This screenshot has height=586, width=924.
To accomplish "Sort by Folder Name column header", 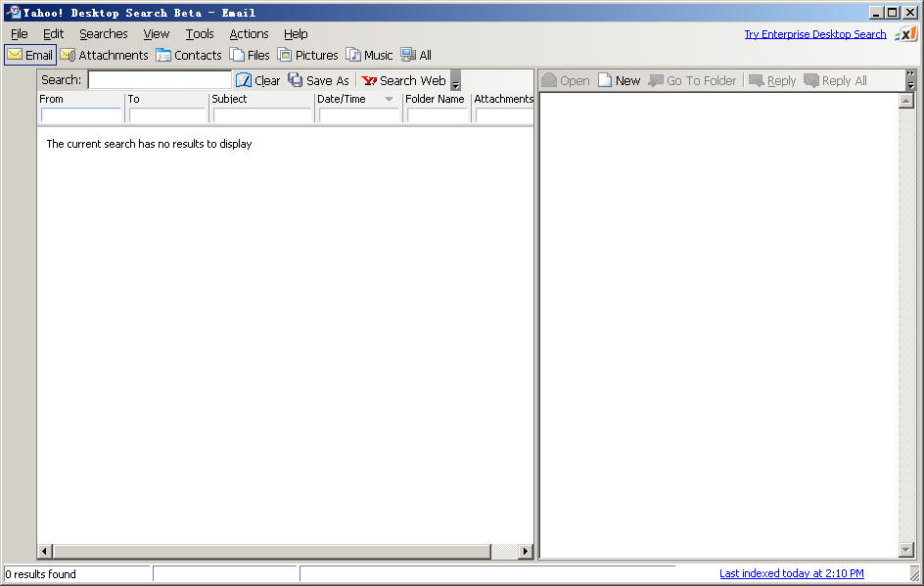I will (x=435, y=99).
